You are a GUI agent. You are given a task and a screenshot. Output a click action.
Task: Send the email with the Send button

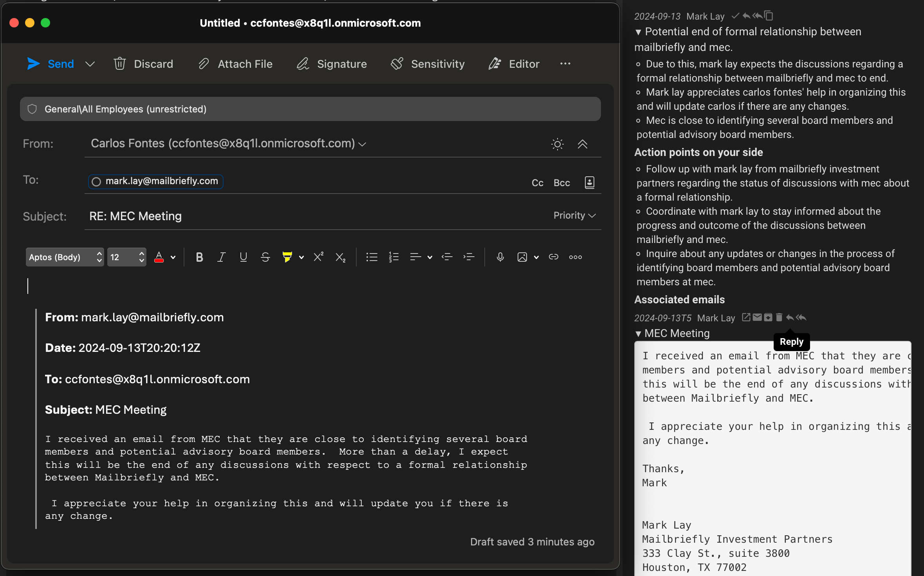point(51,64)
